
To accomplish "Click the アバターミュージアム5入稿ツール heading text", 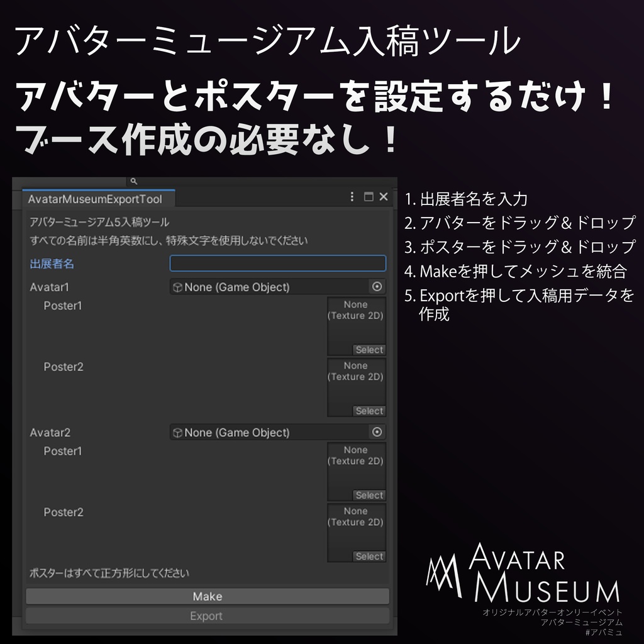I will pos(99,222).
